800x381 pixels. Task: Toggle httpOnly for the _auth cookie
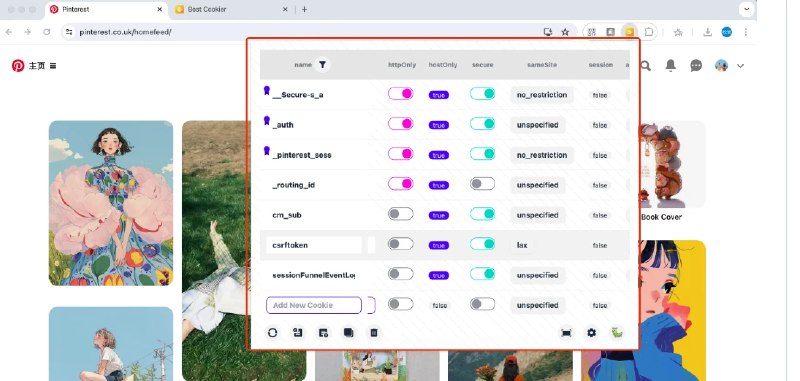[401, 124]
